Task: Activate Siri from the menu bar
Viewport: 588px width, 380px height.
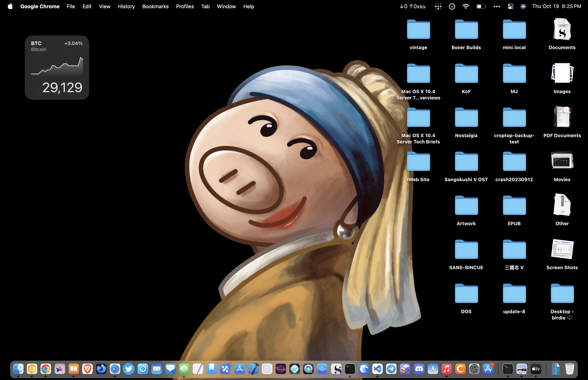Action: tap(523, 6)
